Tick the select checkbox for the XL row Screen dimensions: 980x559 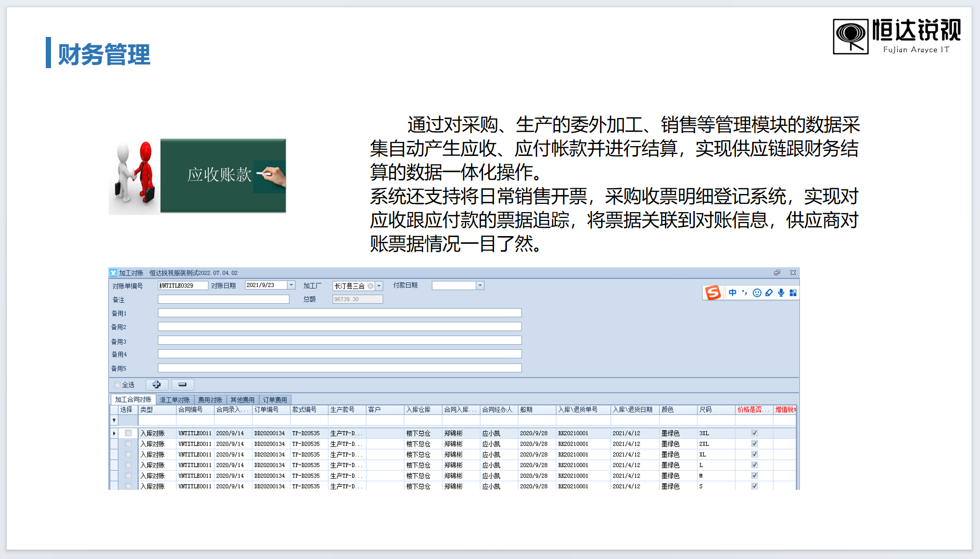pos(128,454)
